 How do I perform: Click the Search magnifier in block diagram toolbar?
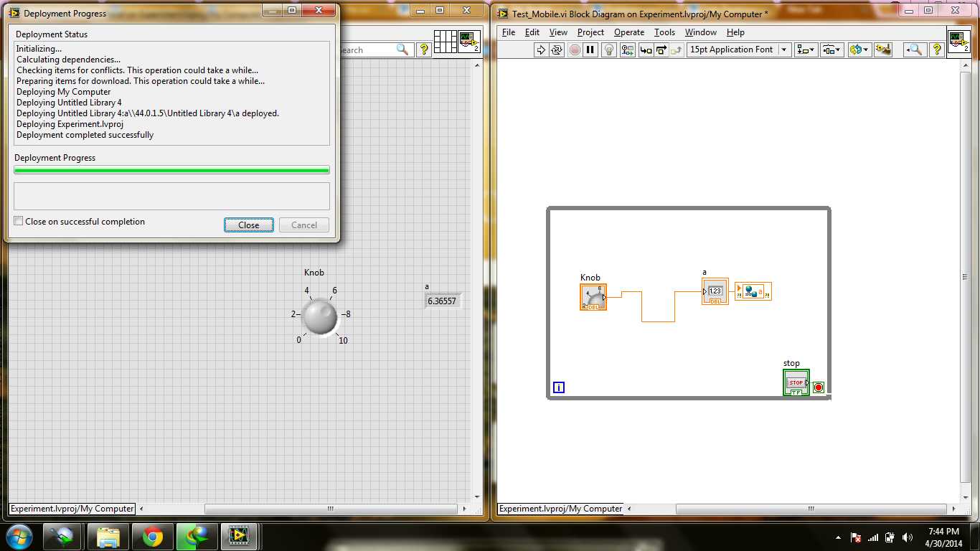click(x=915, y=50)
